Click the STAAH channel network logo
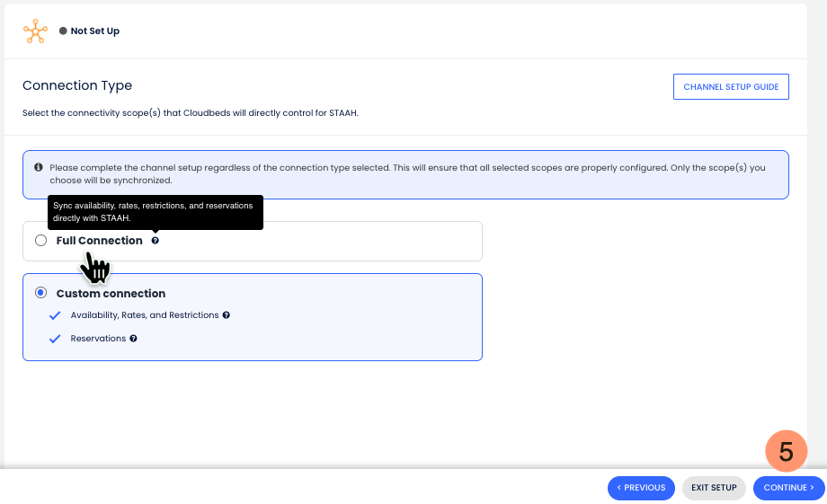The height and width of the screenshot is (504, 827). pos(35,31)
